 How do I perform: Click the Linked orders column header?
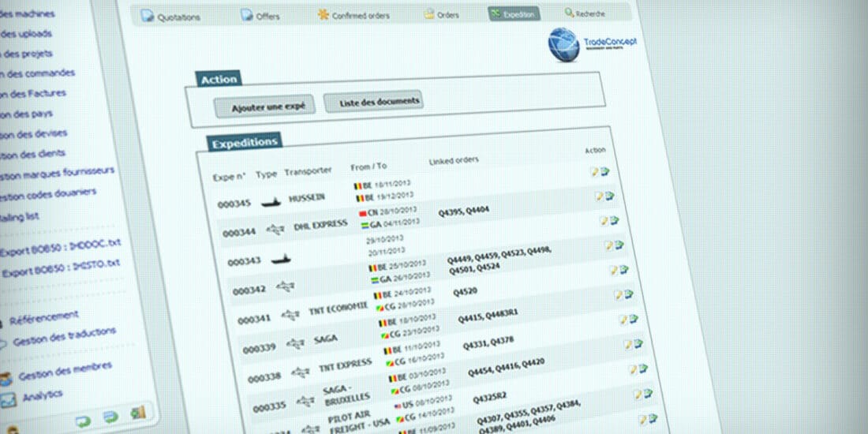[x=454, y=160]
